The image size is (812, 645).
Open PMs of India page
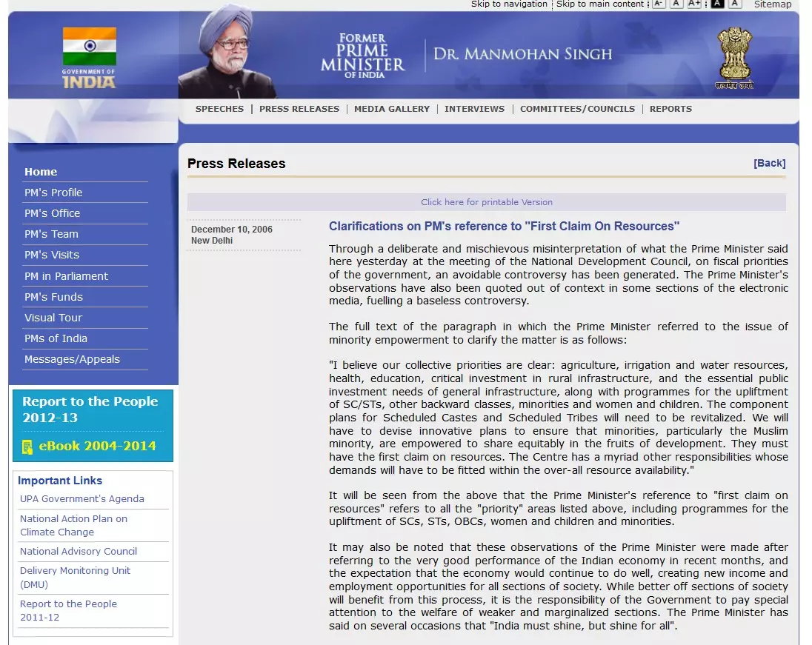pos(56,338)
